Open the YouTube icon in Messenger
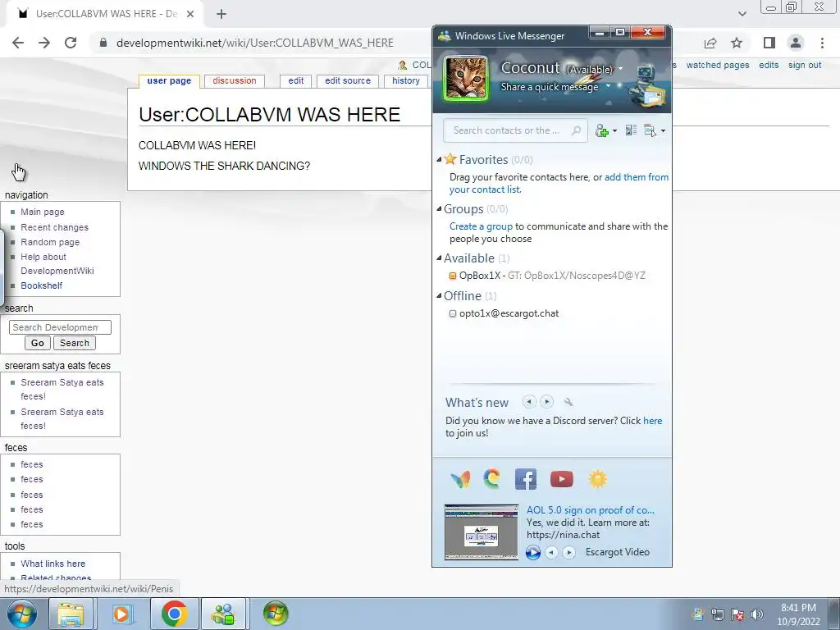The image size is (840, 630). (561, 479)
